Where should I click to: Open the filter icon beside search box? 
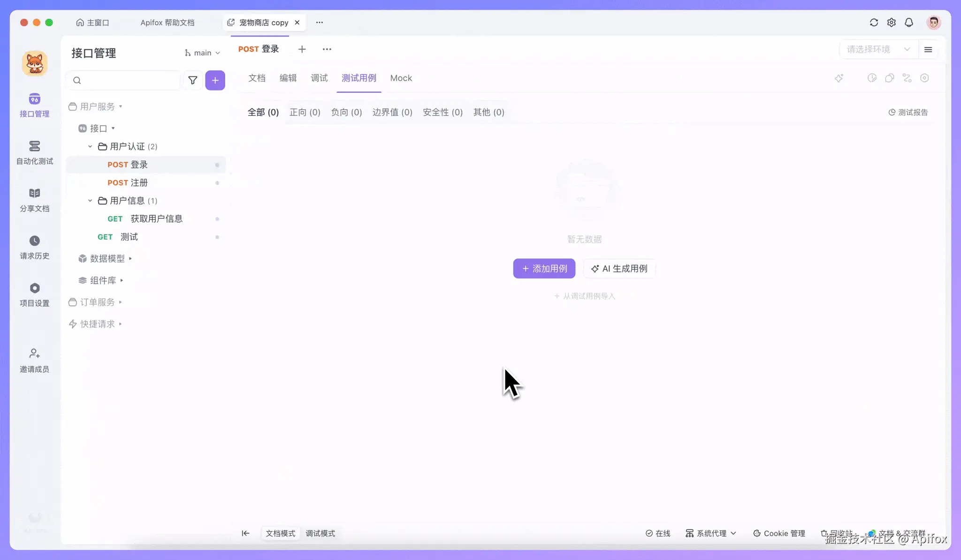[x=193, y=80]
